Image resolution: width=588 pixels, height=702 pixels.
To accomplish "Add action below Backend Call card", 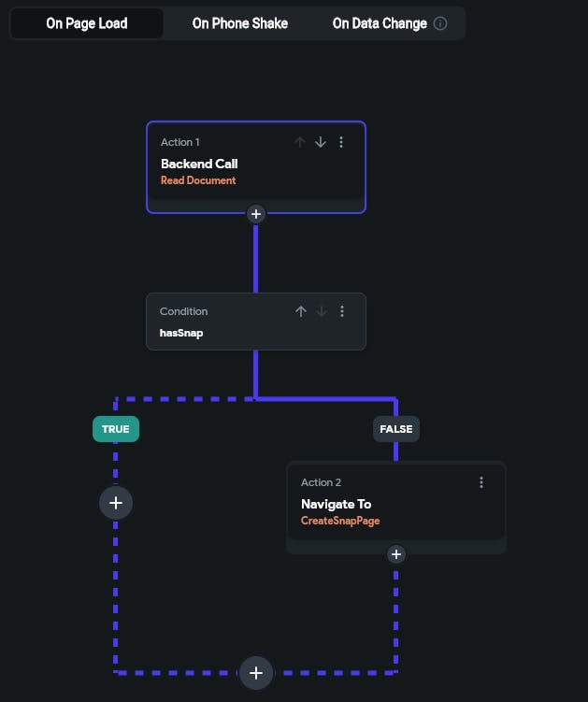I will (x=256, y=214).
